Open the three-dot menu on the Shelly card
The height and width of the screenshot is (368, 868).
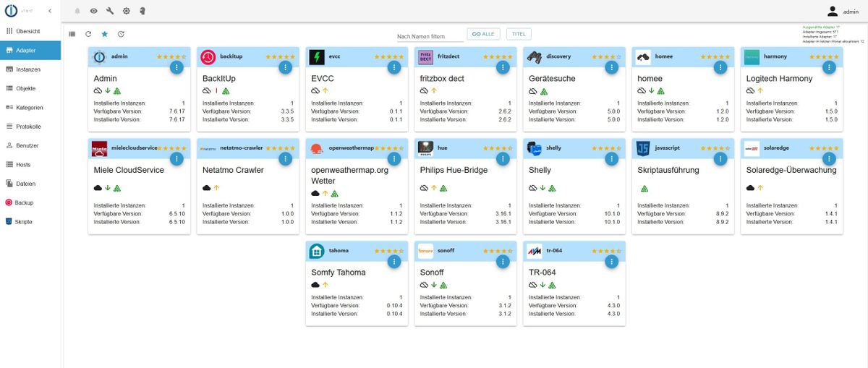pyautogui.click(x=611, y=158)
